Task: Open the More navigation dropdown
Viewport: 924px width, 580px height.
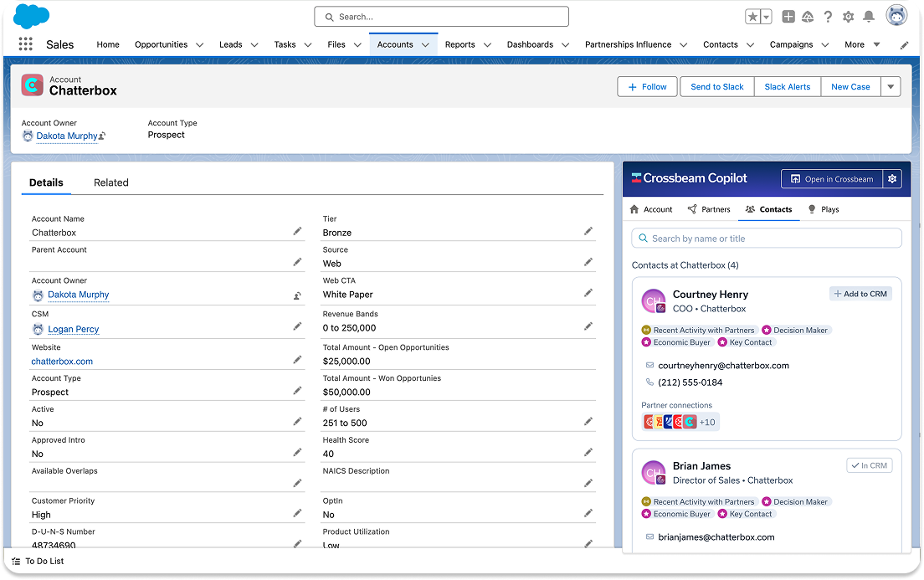Action: (x=862, y=45)
